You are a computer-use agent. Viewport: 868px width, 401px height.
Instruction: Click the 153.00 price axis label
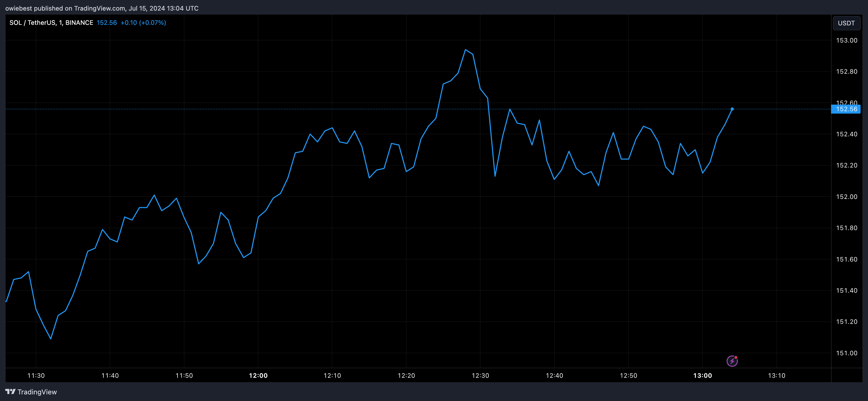[x=846, y=40]
